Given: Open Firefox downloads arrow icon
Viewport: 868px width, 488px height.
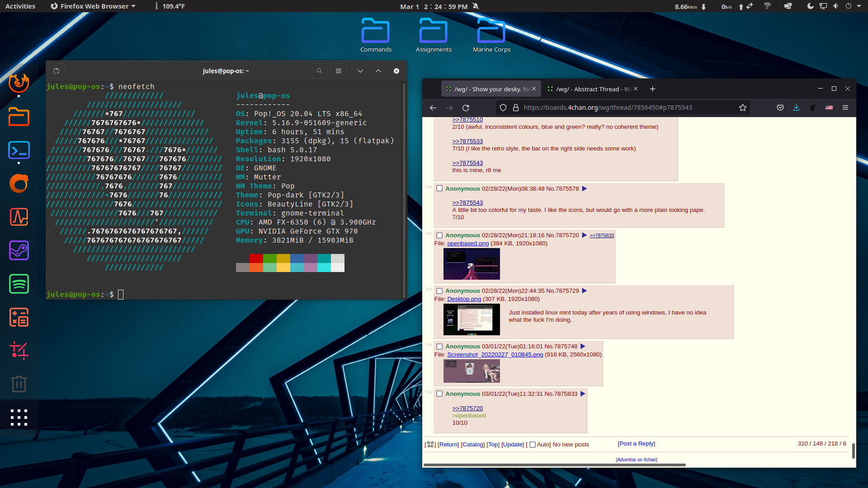Looking at the screenshot, I should pyautogui.click(x=796, y=108).
